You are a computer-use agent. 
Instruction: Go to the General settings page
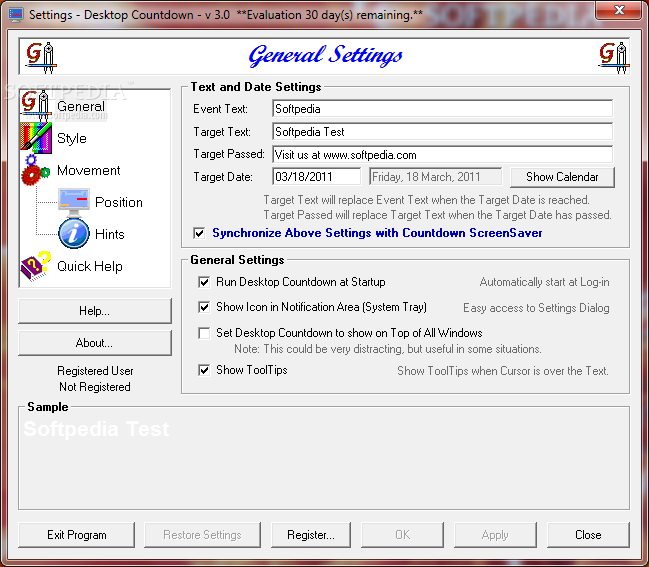point(81,106)
